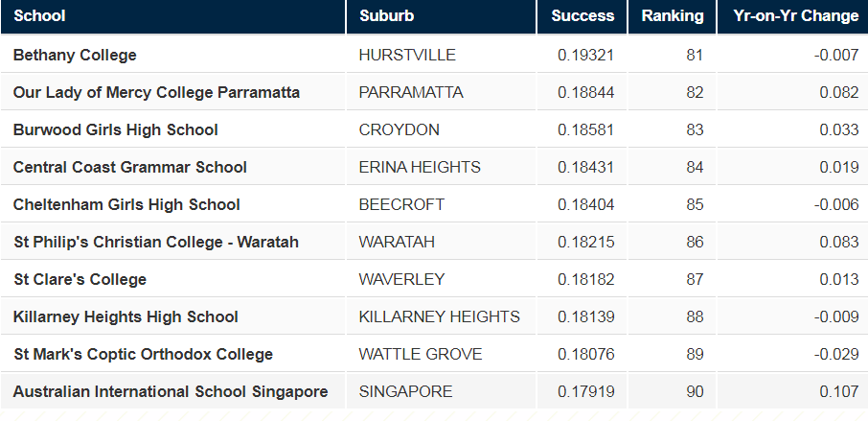Select Our Lady of Mercy College Parramatta
868x421 pixels.
[x=157, y=92]
